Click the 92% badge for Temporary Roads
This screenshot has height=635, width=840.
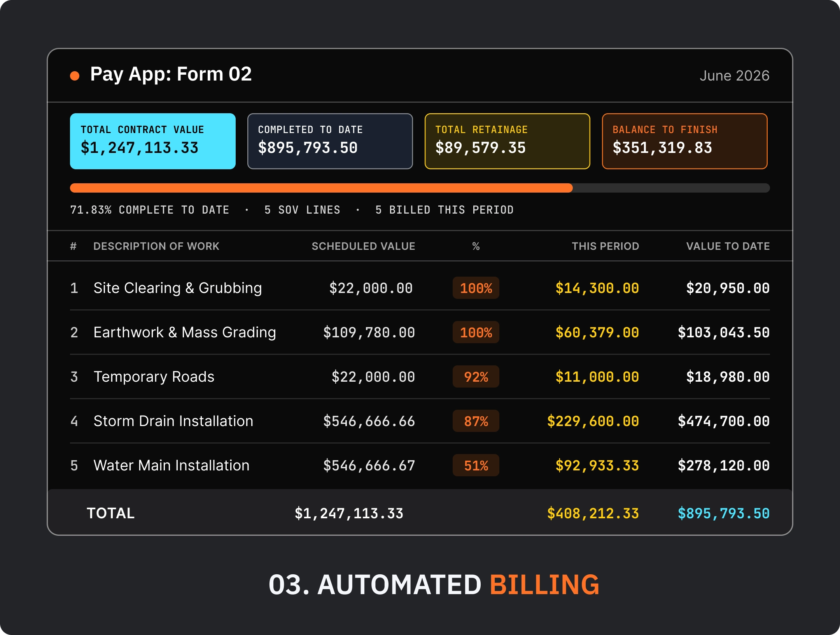click(x=476, y=377)
